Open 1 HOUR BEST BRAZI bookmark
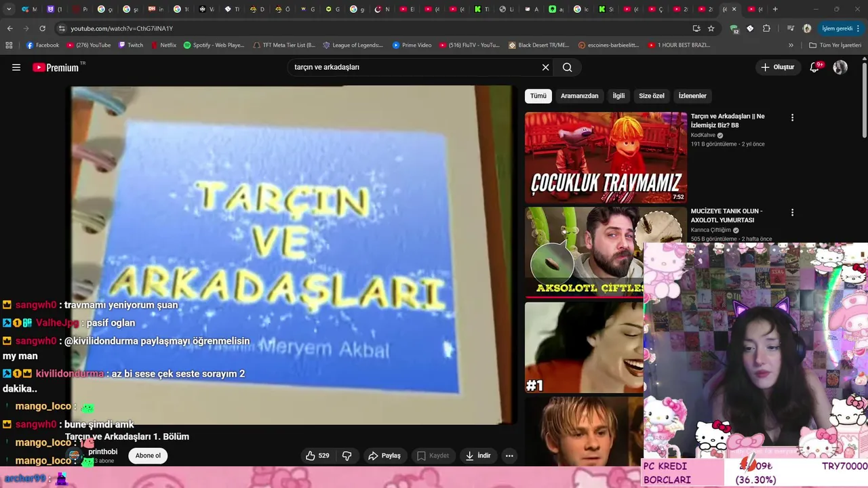This screenshot has width=868, height=488. [679, 45]
